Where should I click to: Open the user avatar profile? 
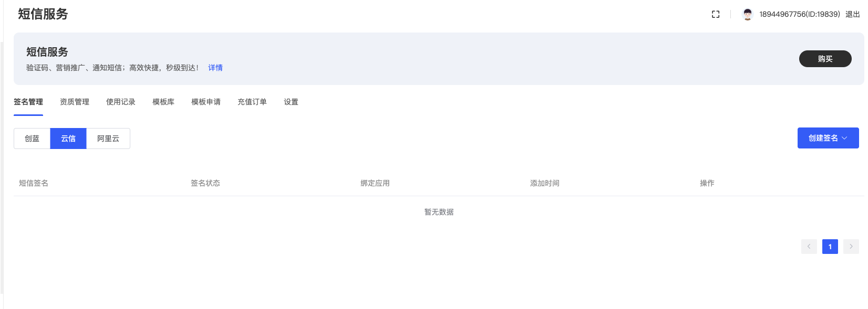click(748, 14)
